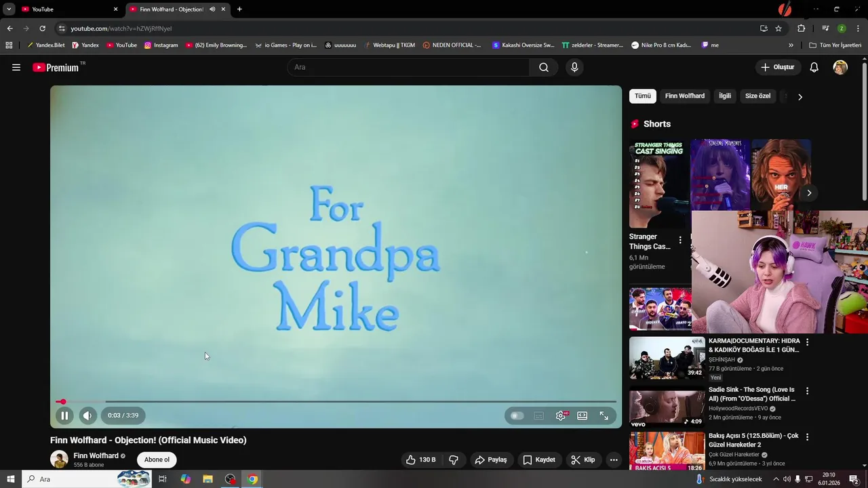The image size is (868, 488).
Task: Show next Shorts with arrow
Action: tap(809, 193)
